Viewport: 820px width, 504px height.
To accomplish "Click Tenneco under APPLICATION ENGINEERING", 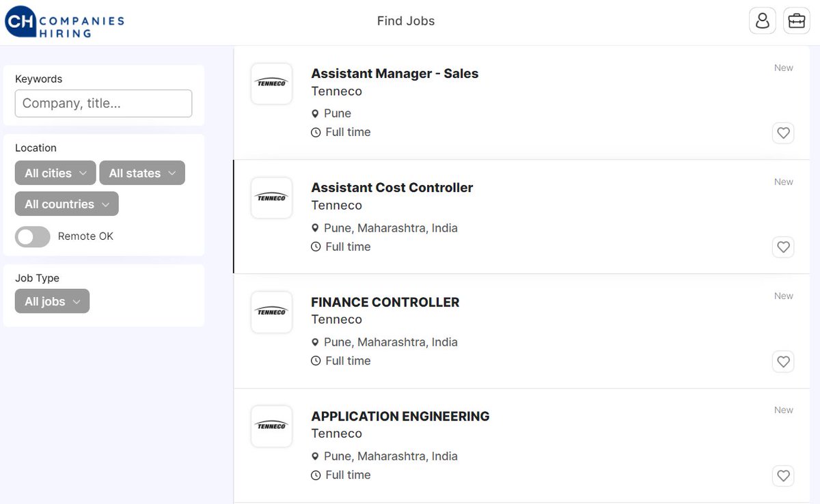I will click(337, 433).
